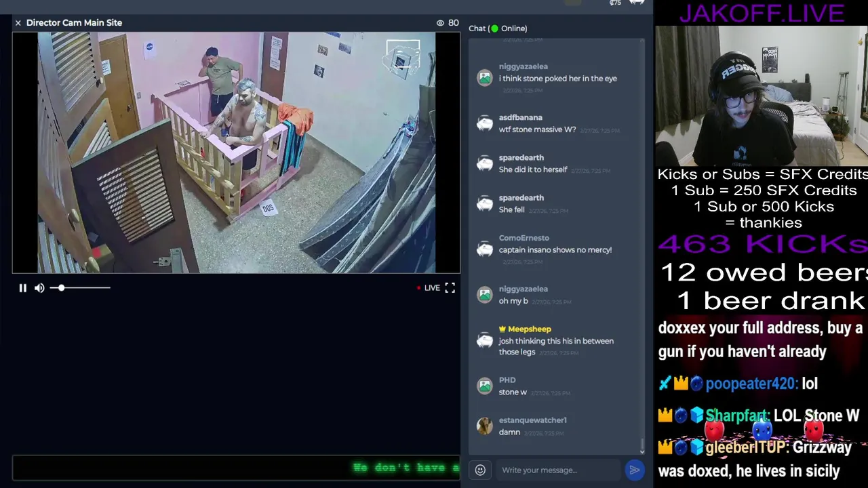Select the chat message 'stone w'
Image resolution: width=868 pixels, height=488 pixels.
click(x=513, y=392)
